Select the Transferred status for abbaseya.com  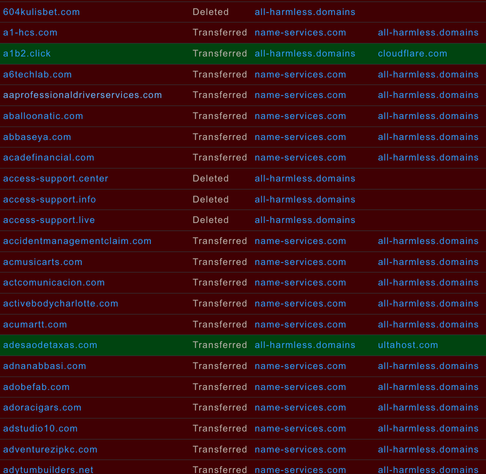pos(220,137)
